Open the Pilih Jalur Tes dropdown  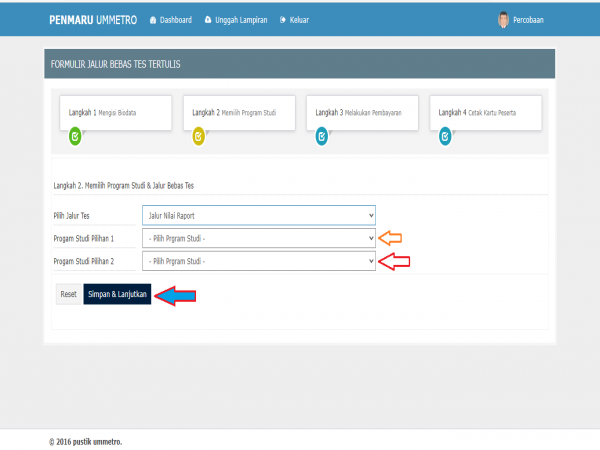(x=259, y=215)
